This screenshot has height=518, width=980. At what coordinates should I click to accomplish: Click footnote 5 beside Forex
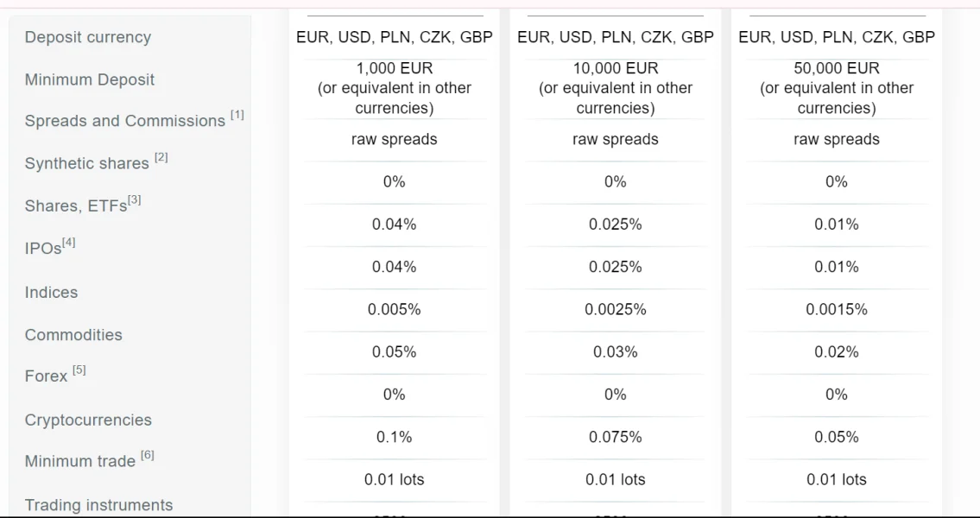[x=79, y=371]
